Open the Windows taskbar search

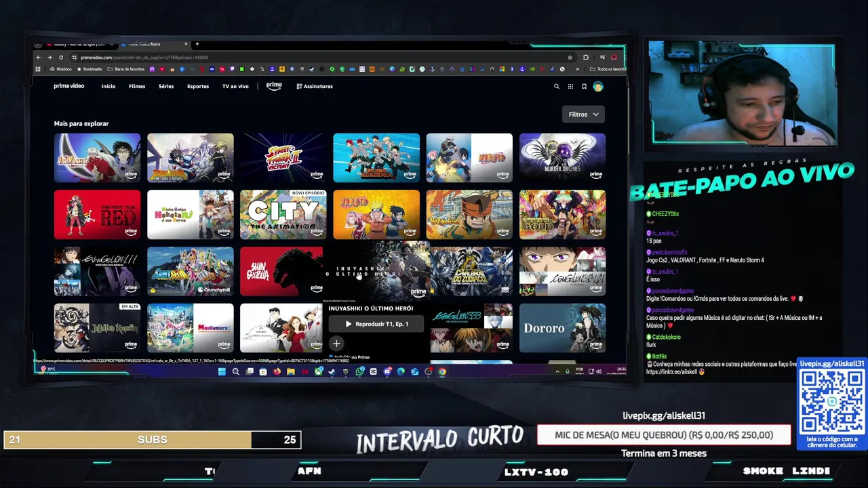tap(235, 371)
